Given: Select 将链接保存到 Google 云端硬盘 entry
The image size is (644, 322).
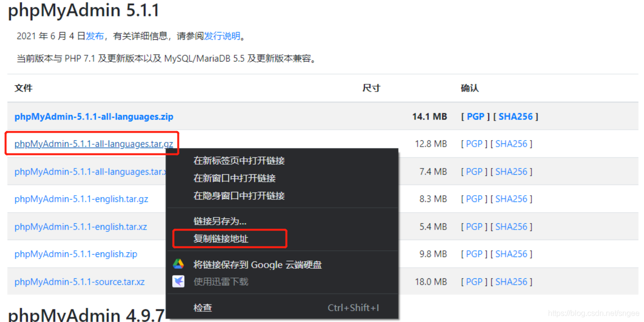Looking at the screenshot, I should 282,265.
